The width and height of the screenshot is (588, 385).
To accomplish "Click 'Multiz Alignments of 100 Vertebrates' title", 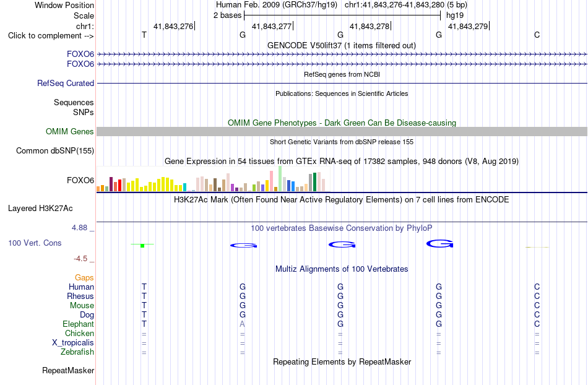I will click(x=342, y=269).
